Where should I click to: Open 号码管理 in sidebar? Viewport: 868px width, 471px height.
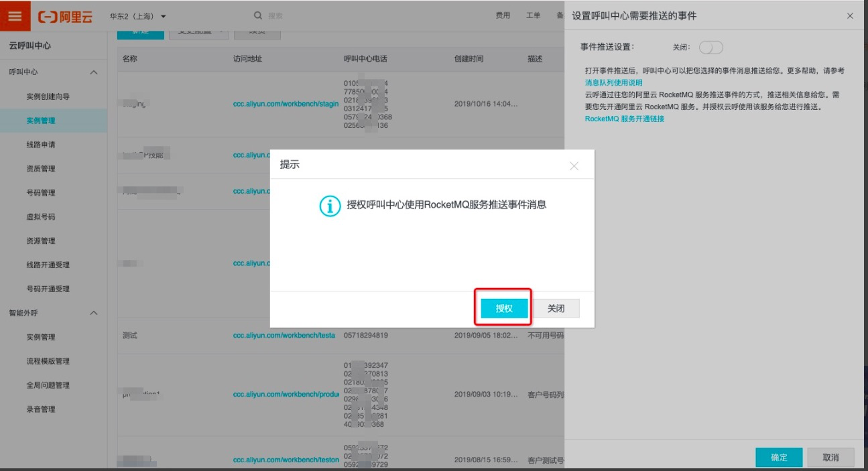pyautogui.click(x=41, y=193)
